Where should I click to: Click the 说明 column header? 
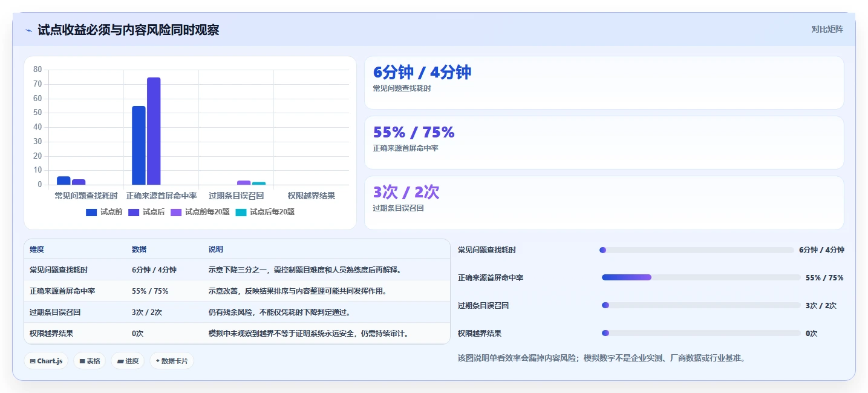(216, 249)
